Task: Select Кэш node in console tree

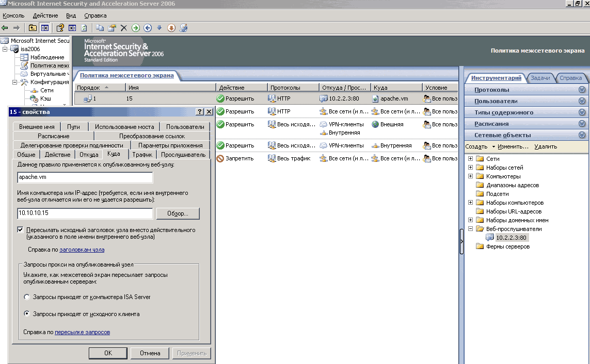Action: (45, 98)
